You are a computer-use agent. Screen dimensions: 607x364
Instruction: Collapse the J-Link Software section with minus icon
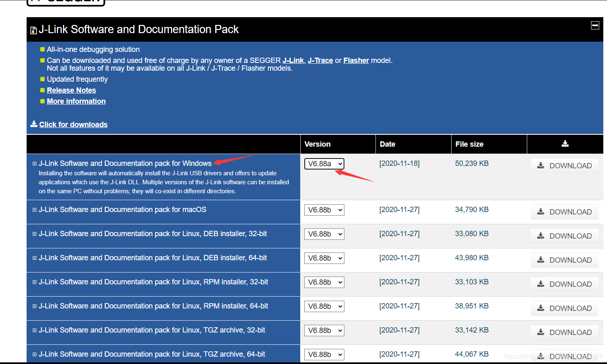595,26
